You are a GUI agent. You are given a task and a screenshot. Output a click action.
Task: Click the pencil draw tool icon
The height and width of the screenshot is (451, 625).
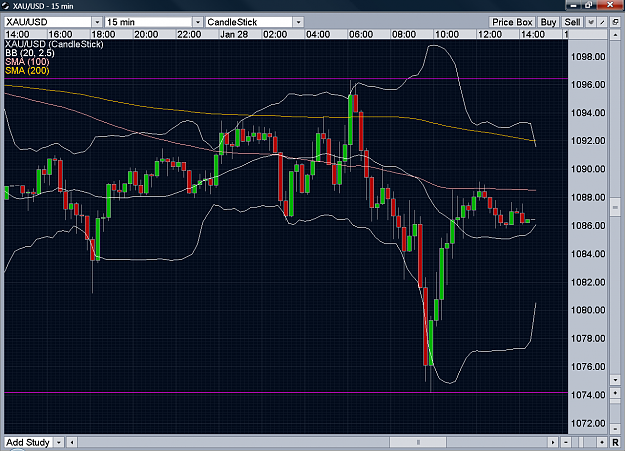tap(603, 22)
